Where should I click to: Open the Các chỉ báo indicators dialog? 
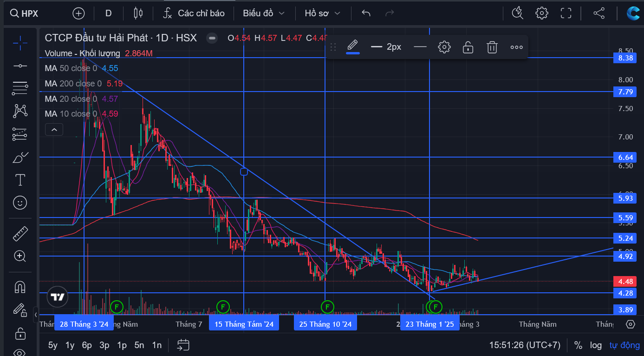[194, 13]
